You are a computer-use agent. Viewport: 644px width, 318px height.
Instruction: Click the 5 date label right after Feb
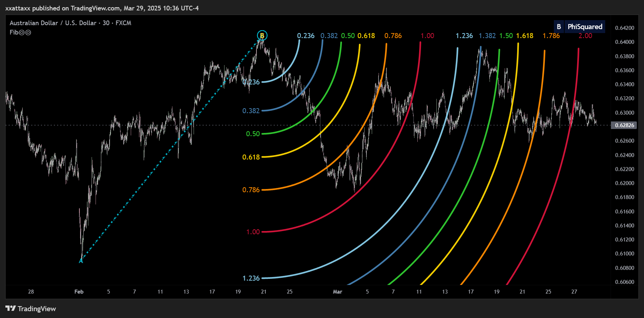click(x=108, y=292)
